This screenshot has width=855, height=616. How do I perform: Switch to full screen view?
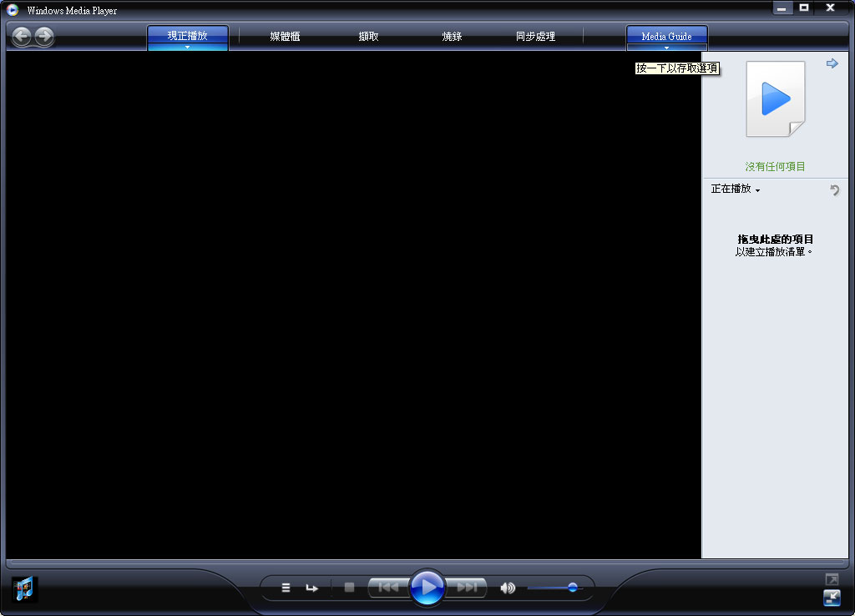[832, 579]
